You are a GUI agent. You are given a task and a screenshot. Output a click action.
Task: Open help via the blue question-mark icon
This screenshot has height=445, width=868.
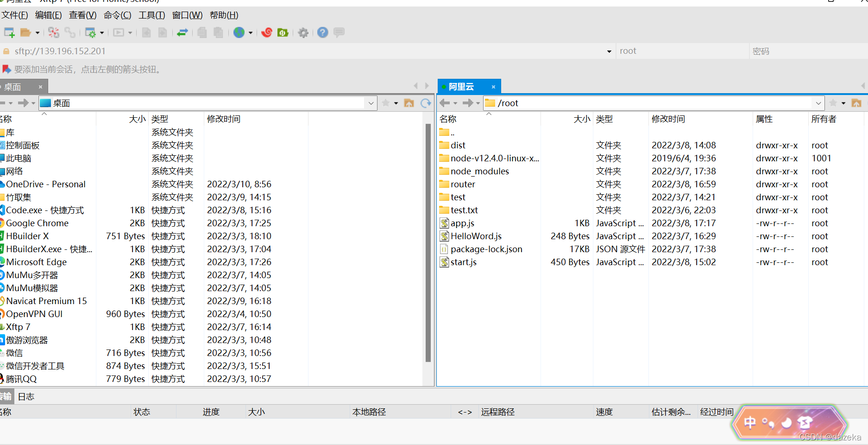coord(323,32)
